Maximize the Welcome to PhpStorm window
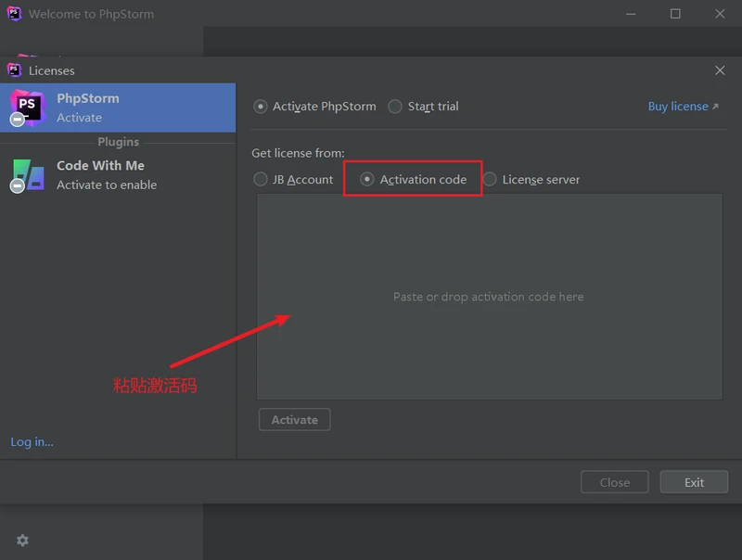The image size is (742, 560). [675, 14]
